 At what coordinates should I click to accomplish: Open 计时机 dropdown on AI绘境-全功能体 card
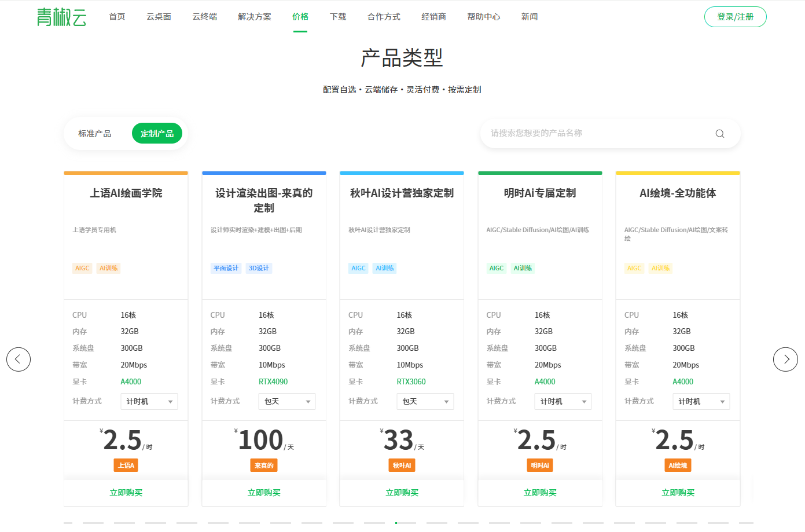[x=701, y=401]
